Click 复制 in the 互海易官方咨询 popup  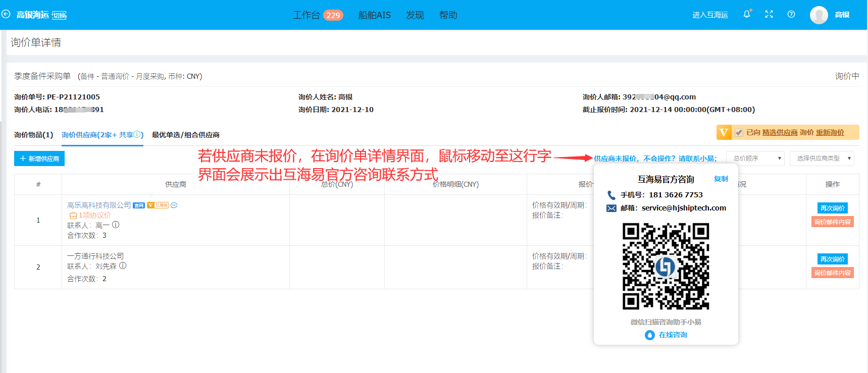click(x=721, y=179)
